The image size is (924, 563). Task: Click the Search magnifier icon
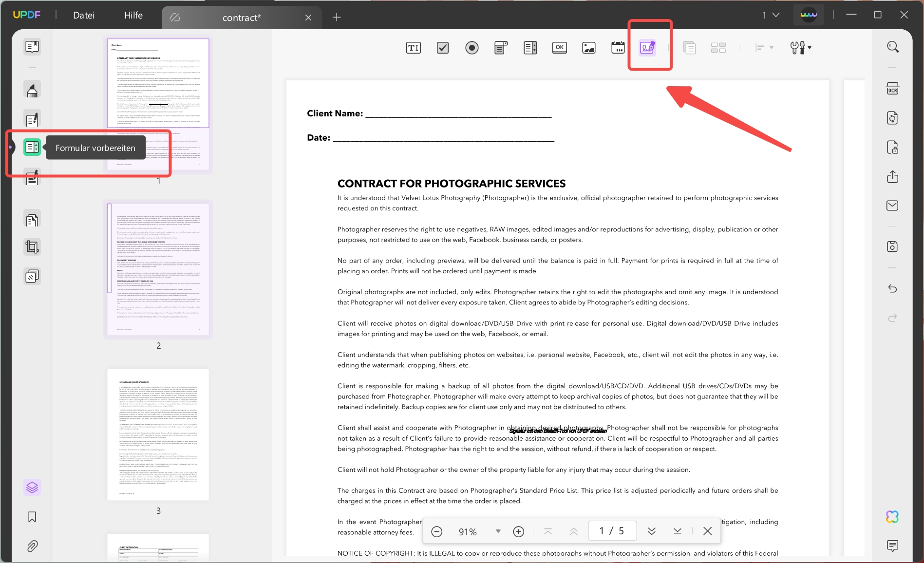(x=892, y=47)
